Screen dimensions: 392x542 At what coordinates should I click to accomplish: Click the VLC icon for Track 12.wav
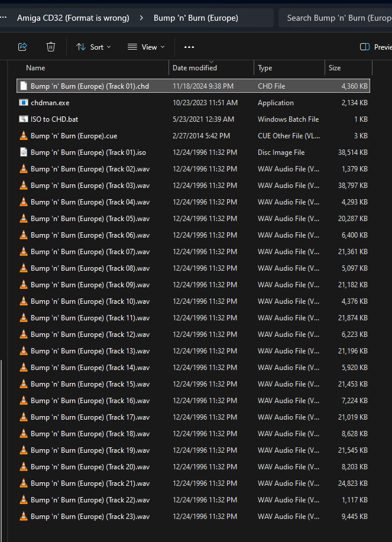(x=24, y=335)
